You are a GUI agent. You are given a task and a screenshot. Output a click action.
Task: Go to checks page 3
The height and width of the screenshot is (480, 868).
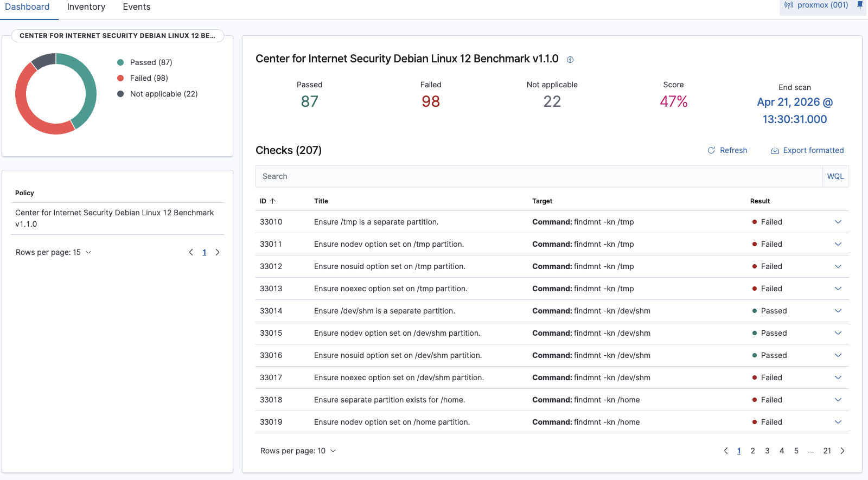click(768, 451)
